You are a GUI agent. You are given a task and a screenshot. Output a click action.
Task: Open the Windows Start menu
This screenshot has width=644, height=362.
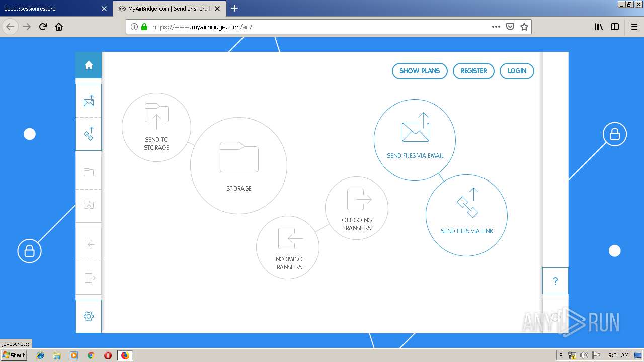tap(14, 355)
